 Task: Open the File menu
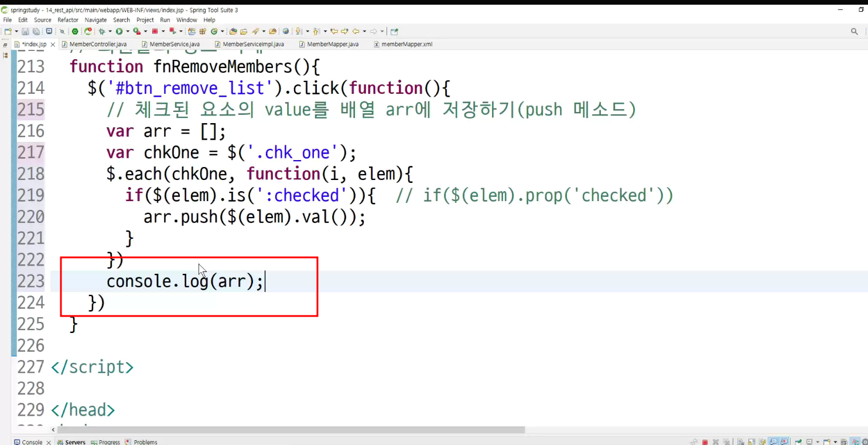[8, 20]
